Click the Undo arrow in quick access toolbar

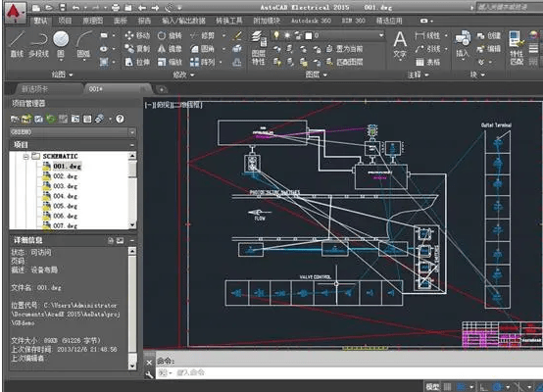coord(75,7)
